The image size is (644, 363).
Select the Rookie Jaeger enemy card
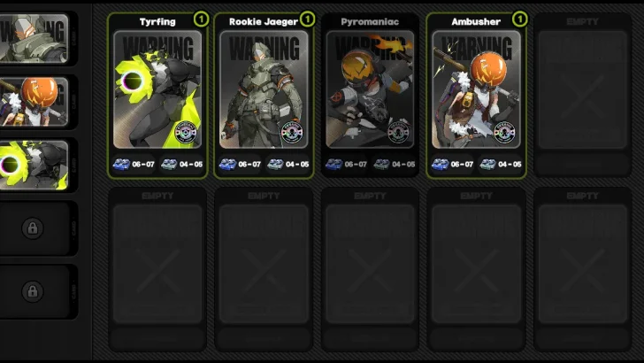pyautogui.click(x=264, y=96)
